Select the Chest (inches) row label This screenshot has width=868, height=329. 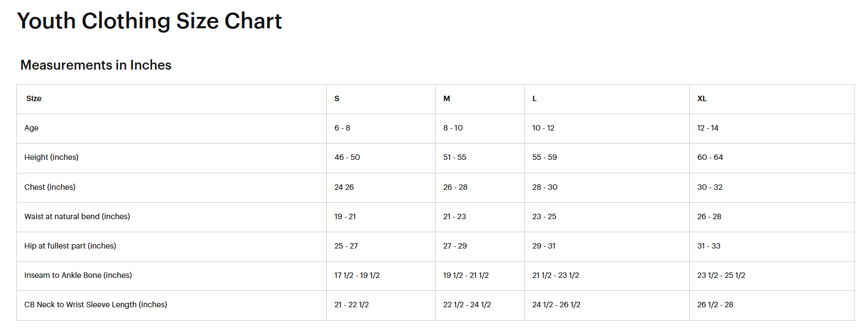(50, 187)
